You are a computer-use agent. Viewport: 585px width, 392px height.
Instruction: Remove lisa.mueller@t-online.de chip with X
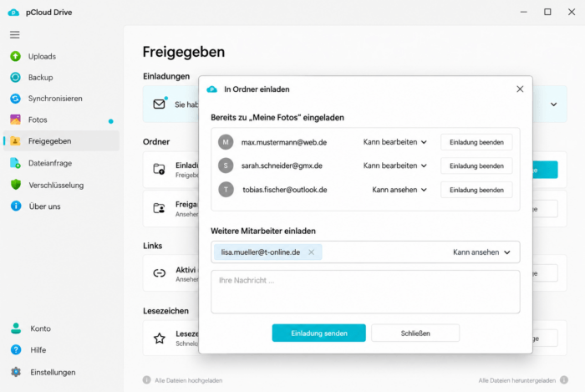[x=311, y=252]
